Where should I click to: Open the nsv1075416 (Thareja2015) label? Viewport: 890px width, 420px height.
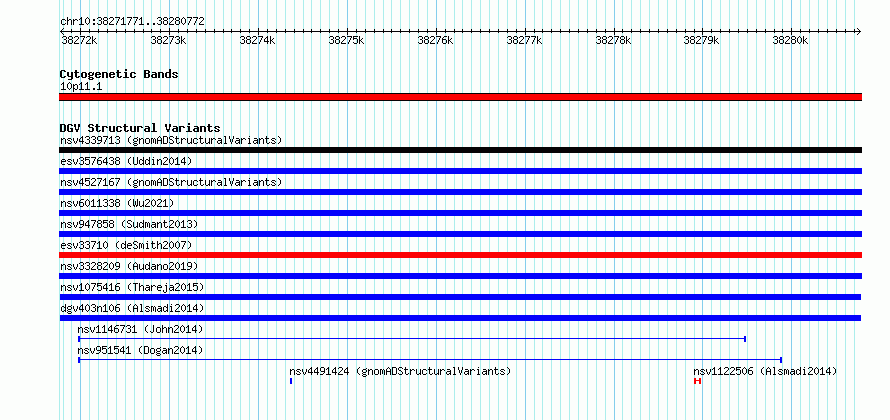132,287
